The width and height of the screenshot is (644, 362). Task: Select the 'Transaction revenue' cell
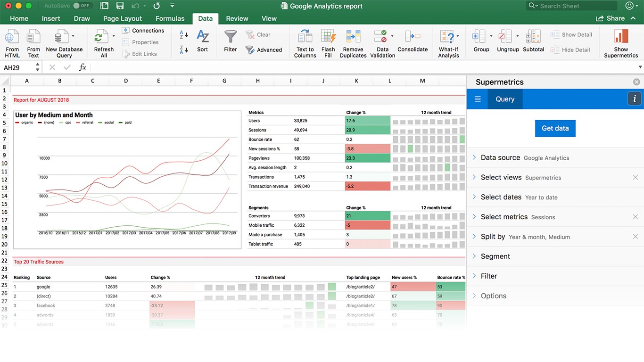coord(268,186)
